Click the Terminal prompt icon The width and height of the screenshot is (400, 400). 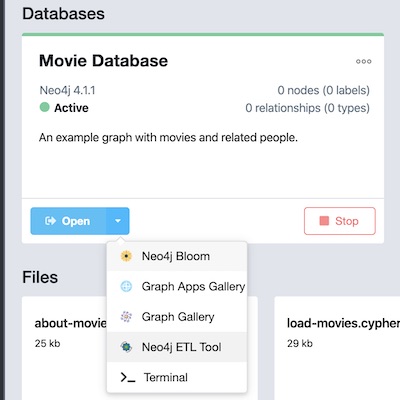(x=128, y=377)
